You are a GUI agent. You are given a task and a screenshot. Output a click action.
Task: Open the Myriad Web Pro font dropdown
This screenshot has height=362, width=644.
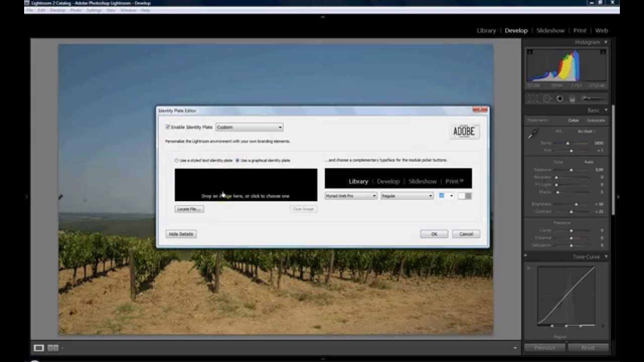[x=351, y=196]
